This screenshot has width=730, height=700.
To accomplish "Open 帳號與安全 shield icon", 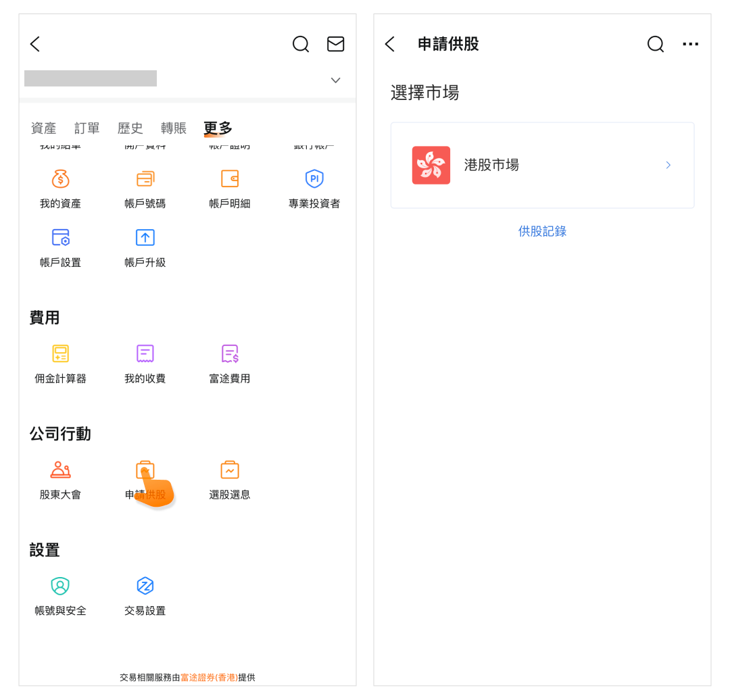I will pos(60,586).
